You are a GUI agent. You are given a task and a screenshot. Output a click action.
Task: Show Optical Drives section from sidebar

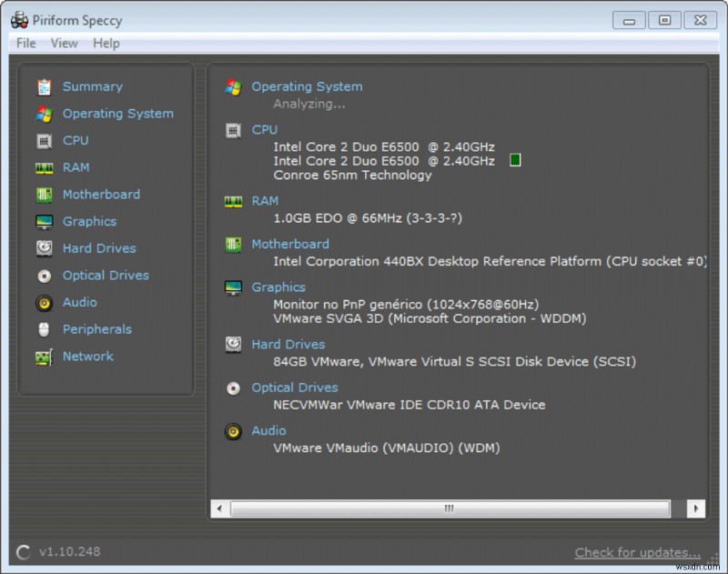pyautogui.click(x=106, y=275)
